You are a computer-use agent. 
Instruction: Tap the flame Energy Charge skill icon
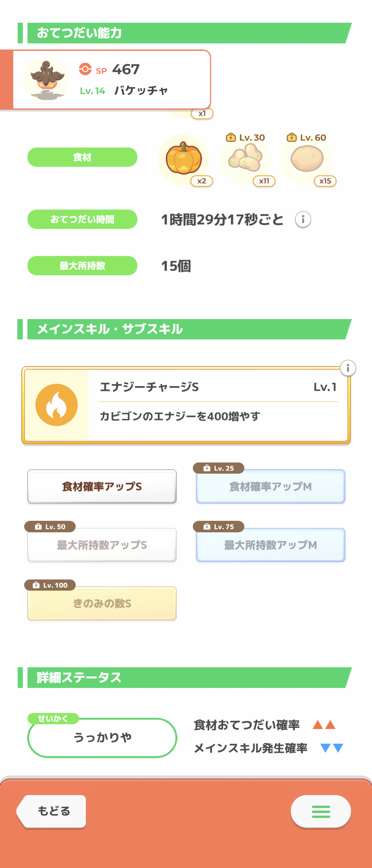[57, 405]
